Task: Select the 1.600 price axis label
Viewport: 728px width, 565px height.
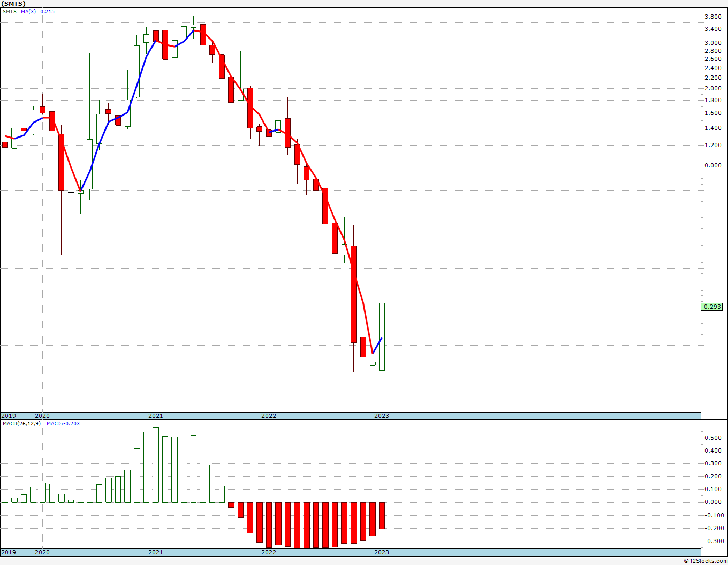Action: point(712,113)
